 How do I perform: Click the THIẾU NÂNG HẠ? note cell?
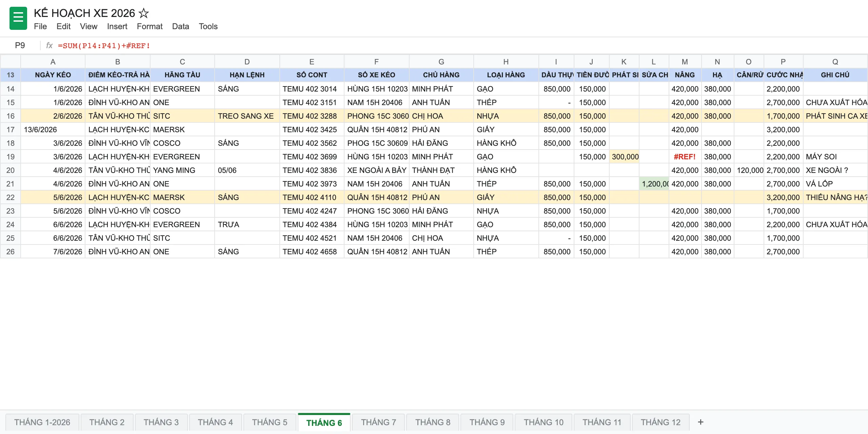(x=835, y=197)
